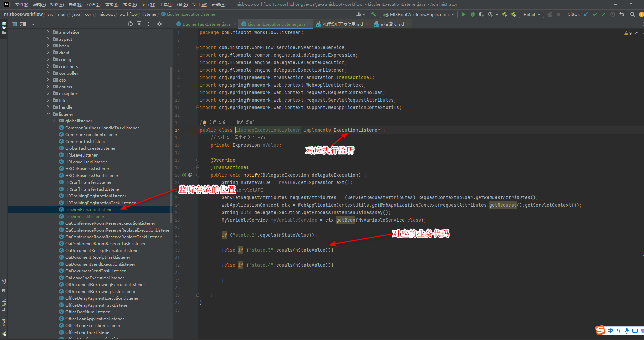Click the Sogou input method S icon

tap(600, 330)
